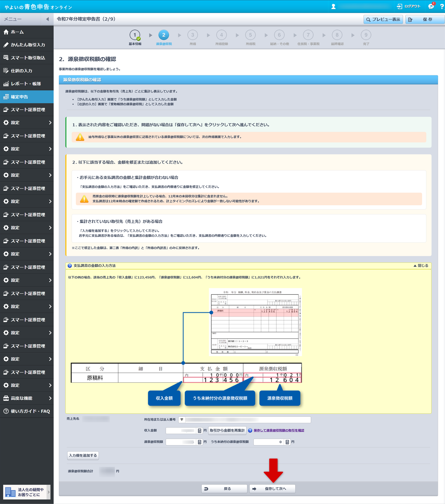Expand the 高度な機能 sidebar submenu
The height and width of the screenshot is (504, 445).
[27, 398]
